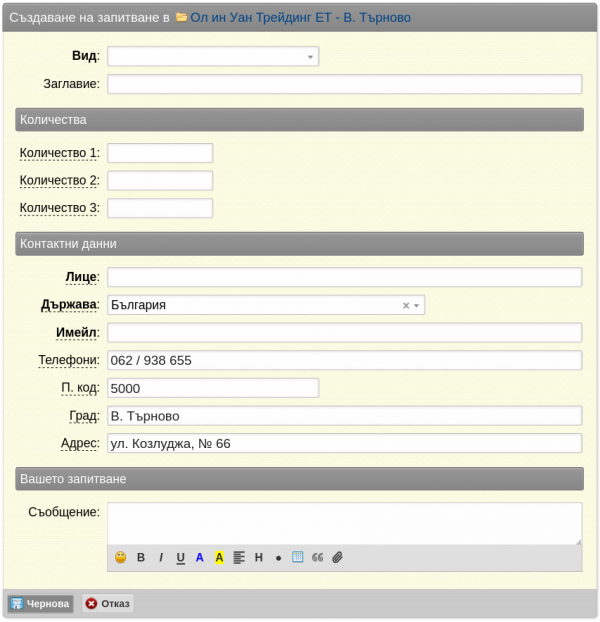Cancel form with Отказ button
The image size is (600, 622).
click(x=107, y=604)
